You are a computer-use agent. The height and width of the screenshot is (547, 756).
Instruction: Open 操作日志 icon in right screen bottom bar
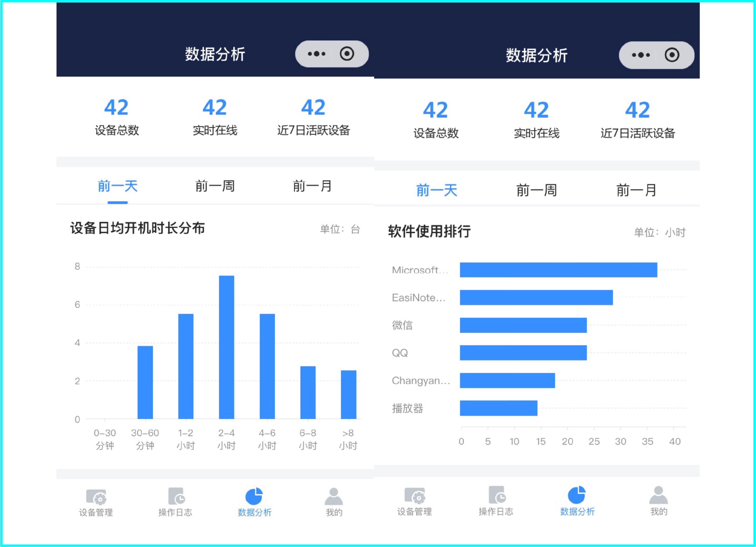pos(497,495)
